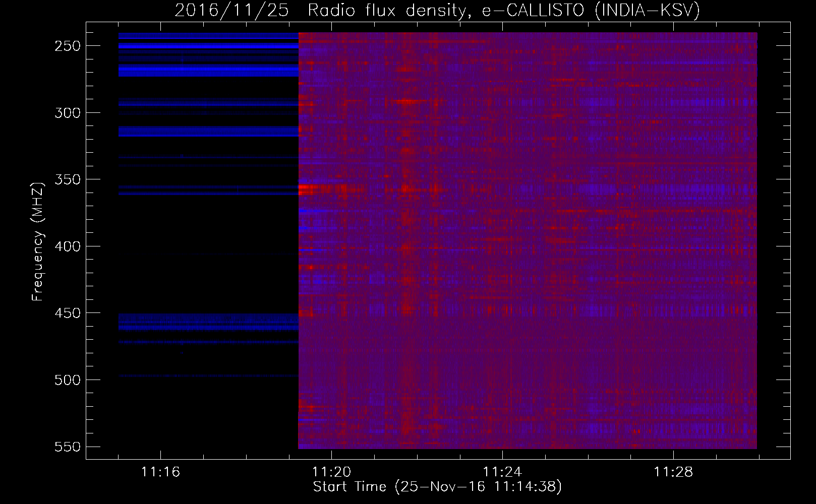The height and width of the screenshot is (504, 816).
Task: Click the 550 frequency tick label
Action: pyautogui.click(x=67, y=447)
